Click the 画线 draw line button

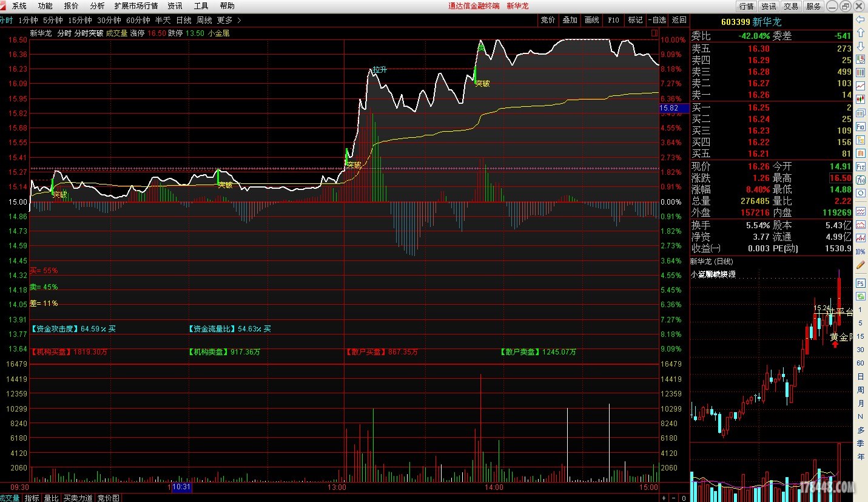click(591, 20)
